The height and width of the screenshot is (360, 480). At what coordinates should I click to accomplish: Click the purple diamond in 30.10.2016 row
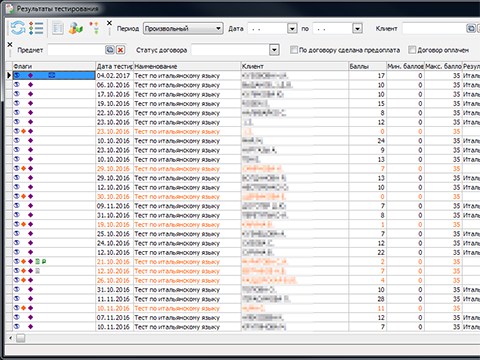tap(31, 196)
